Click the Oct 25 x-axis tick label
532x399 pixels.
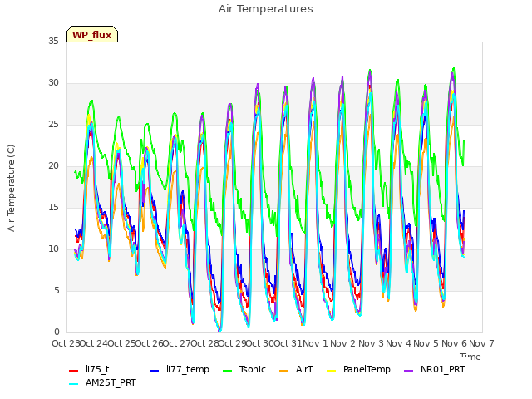121,343
